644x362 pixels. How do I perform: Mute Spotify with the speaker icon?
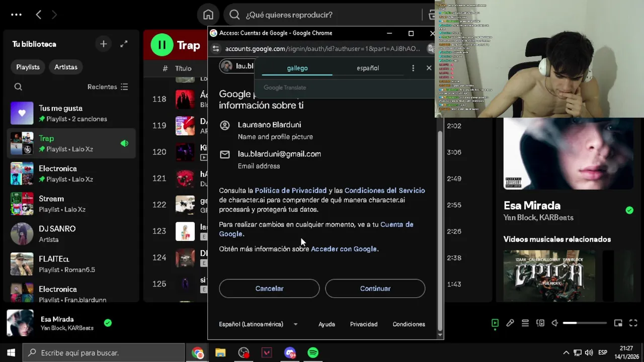click(x=555, y=323)
